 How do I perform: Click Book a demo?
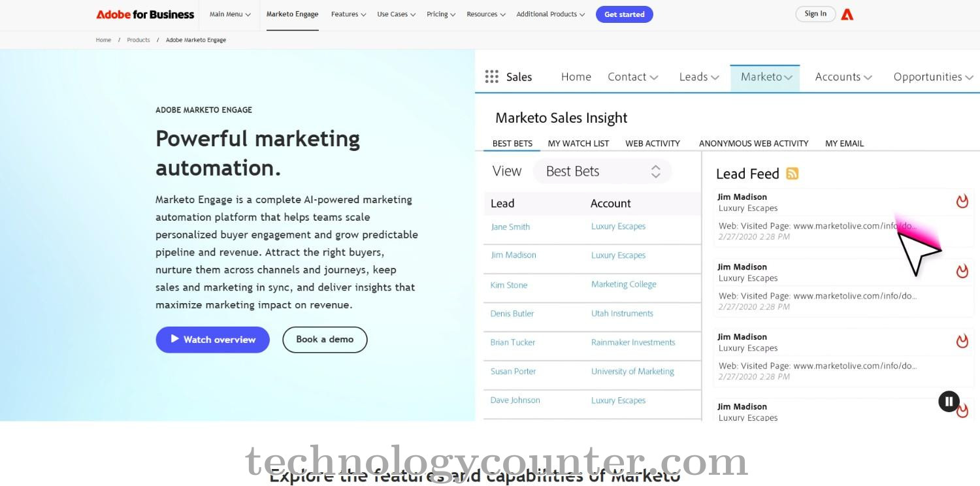point(325,339)
